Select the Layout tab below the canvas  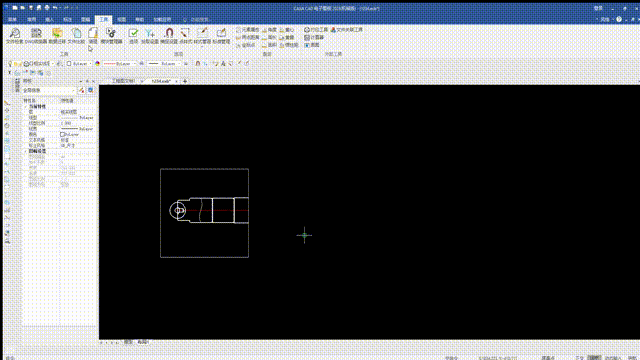[x=142, y=342]
